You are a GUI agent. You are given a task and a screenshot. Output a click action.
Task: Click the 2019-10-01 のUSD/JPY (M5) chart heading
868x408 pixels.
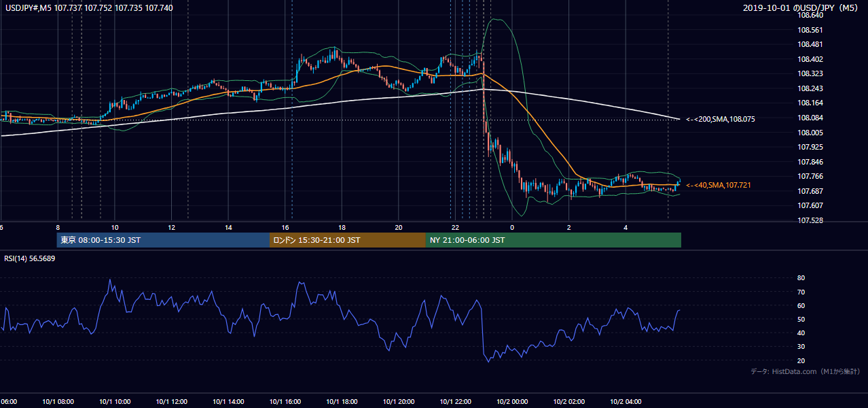[802, 7]
